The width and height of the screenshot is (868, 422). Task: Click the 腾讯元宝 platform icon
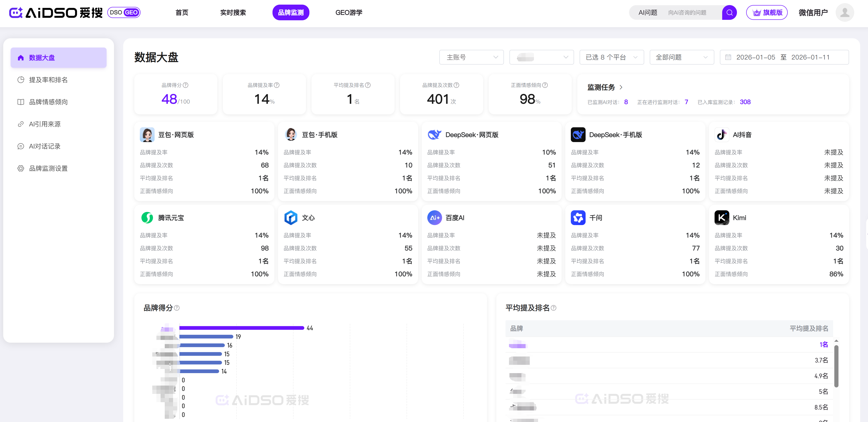click(x=147, y=218)
